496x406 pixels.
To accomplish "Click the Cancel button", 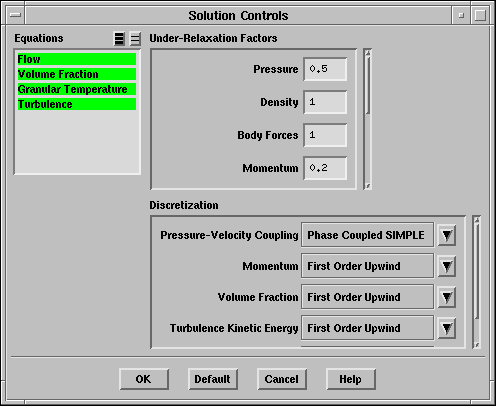I will [x=282, y=379].
